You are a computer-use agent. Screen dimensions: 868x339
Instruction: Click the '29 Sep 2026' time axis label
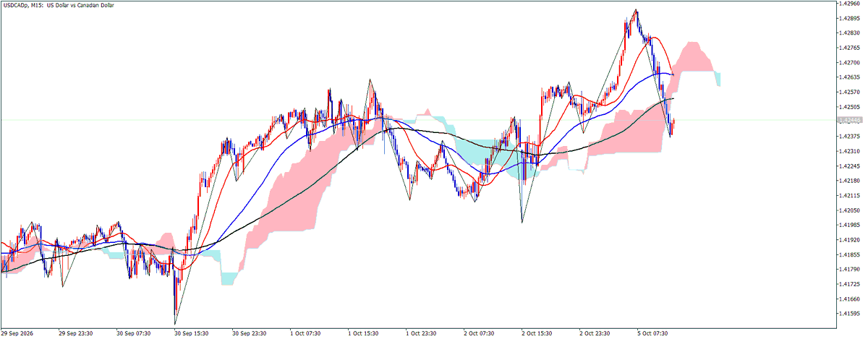tap(17, 334)
